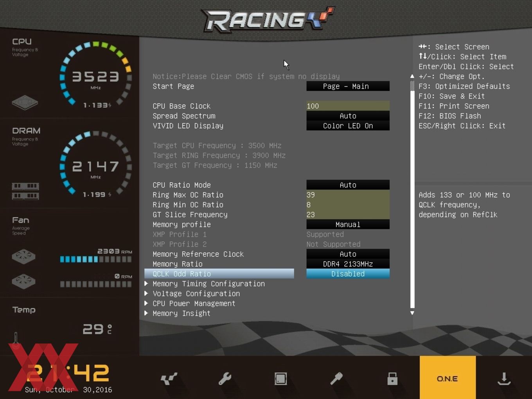
Task: Open the Memory Reference Clock Auto dropdown
Action: pos(348,254)
